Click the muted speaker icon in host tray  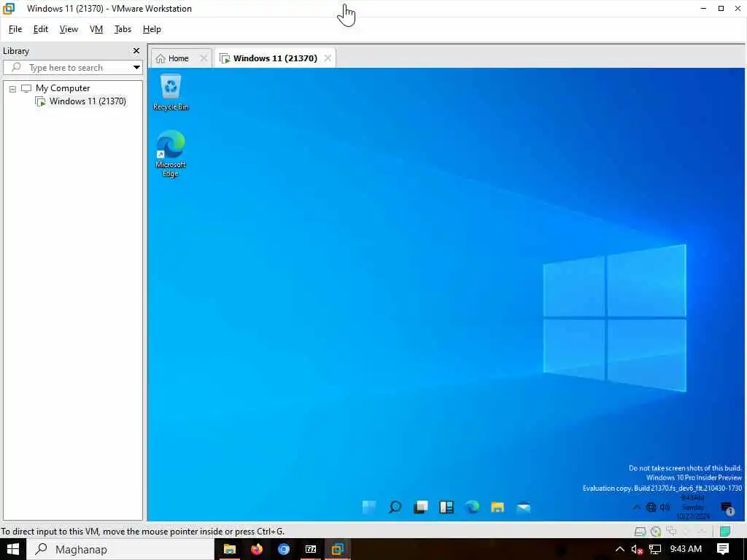(x=637, y=549)
